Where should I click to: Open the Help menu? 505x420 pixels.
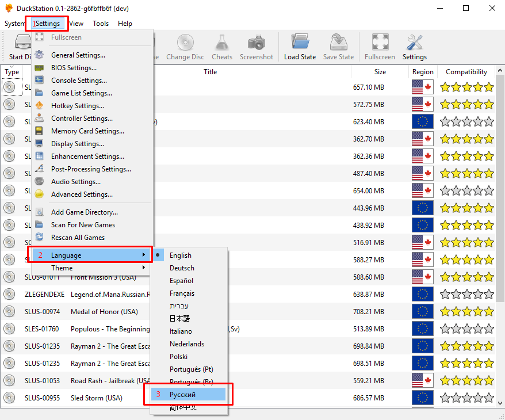coord(125,24)
